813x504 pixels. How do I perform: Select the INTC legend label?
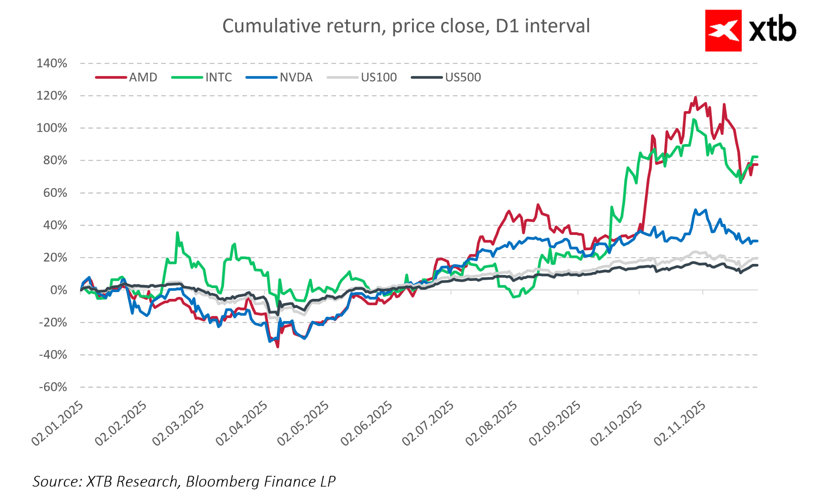(219, 77)
